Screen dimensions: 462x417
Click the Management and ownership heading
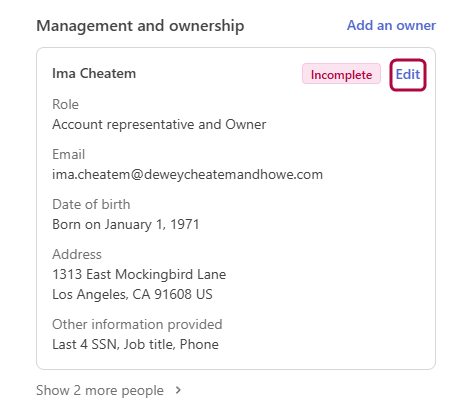140,26
